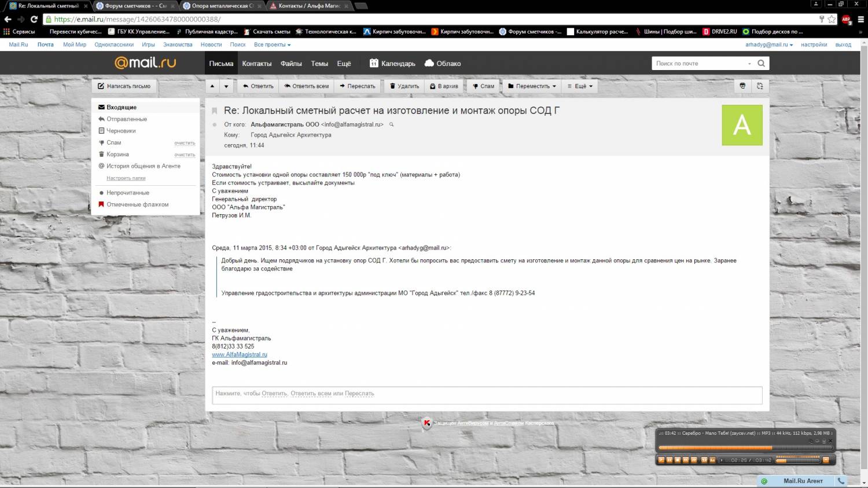The image size is (868, 488).
Task: Open the Adblock Plus extension icon
Action: [x=846, y=19]
